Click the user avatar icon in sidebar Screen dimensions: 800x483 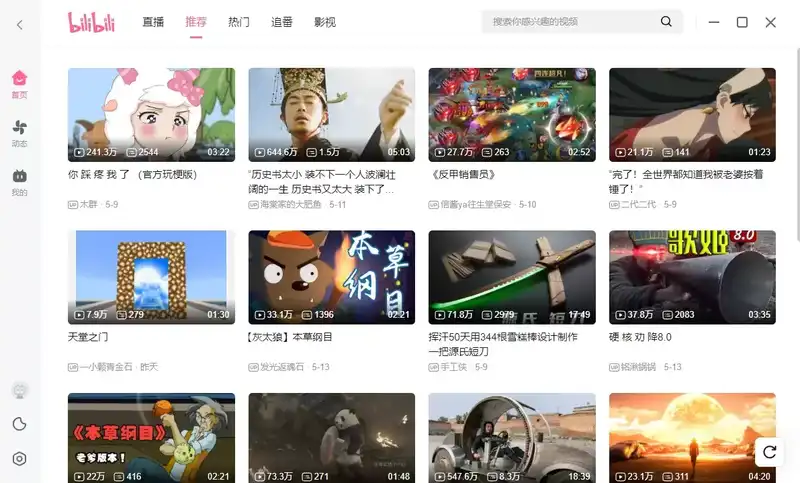tap(20, 391)
